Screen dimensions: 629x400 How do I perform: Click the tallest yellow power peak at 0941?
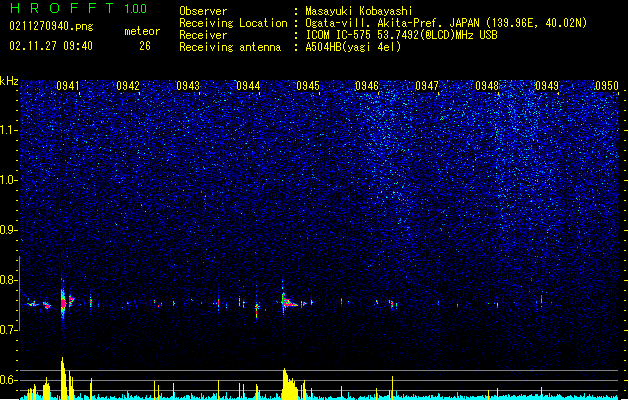[x=63, y=378]
